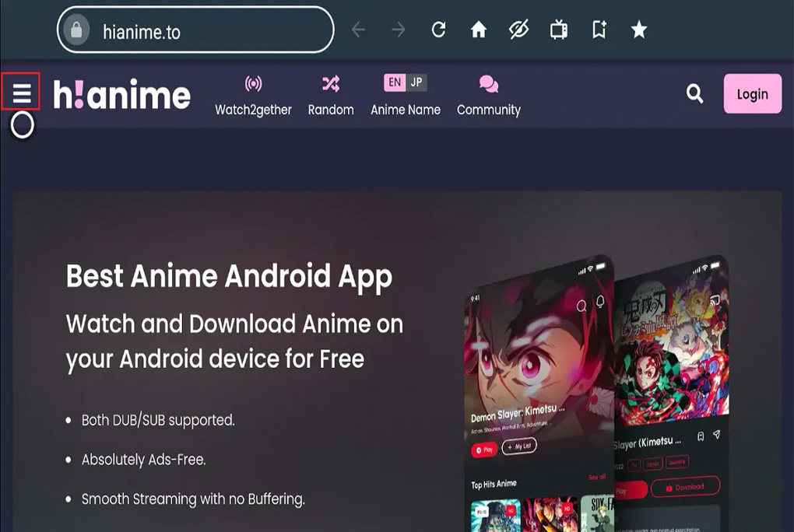Select the Community menu item

pyautogui.click(x=488, y=109)
